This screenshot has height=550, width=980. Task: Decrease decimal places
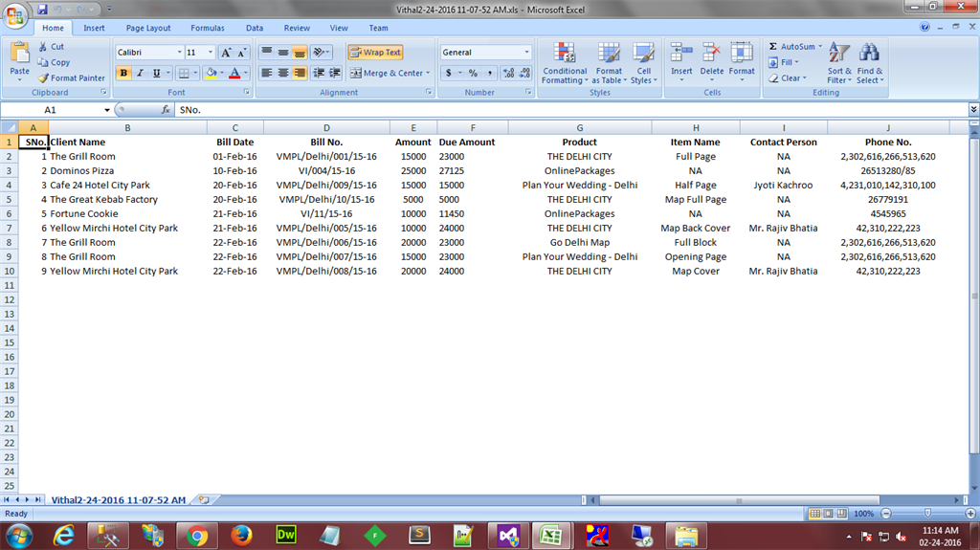(525, 73)
